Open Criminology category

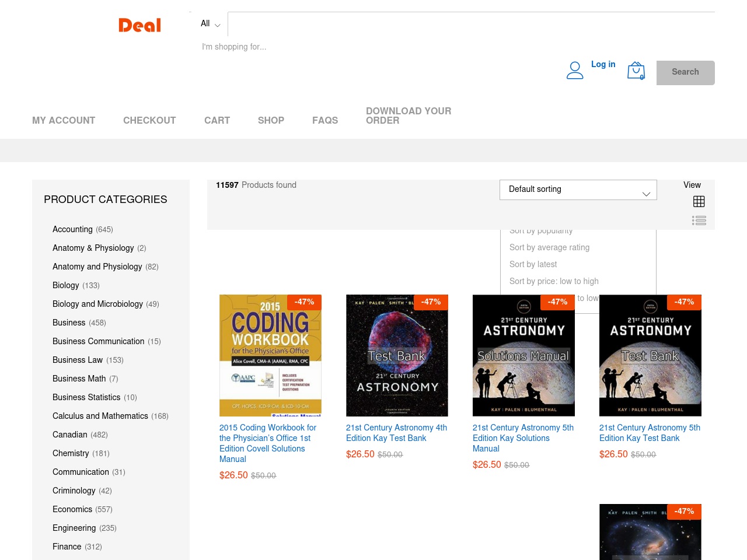74,491
